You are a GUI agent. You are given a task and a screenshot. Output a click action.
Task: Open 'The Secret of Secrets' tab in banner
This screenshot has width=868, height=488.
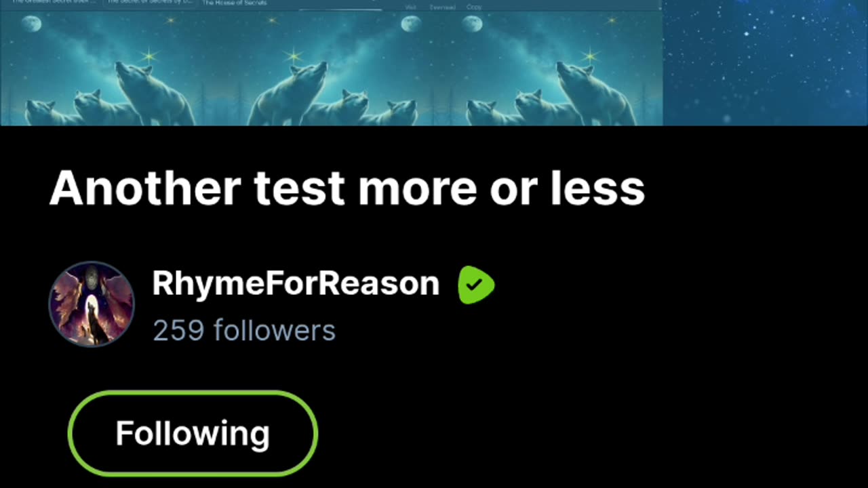[x=151, y=2]
